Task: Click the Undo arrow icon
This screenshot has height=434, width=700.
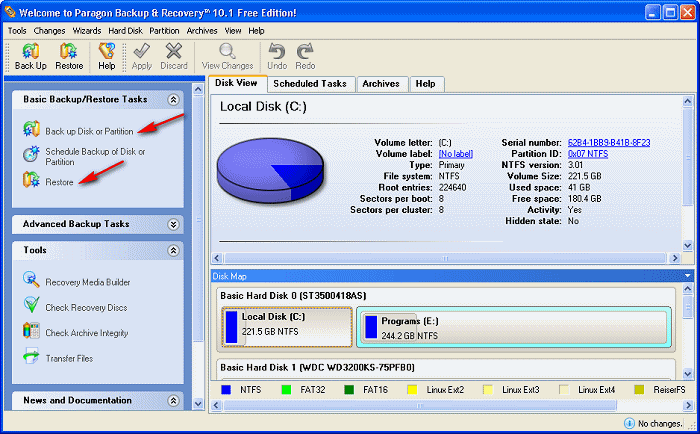Action: tap(277, 51)
